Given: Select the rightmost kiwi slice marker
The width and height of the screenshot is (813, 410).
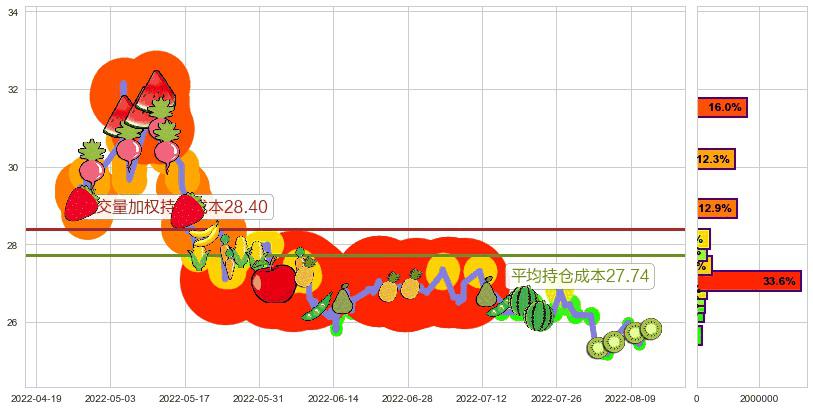Looking at the screenshot, I should click(651, 328).
